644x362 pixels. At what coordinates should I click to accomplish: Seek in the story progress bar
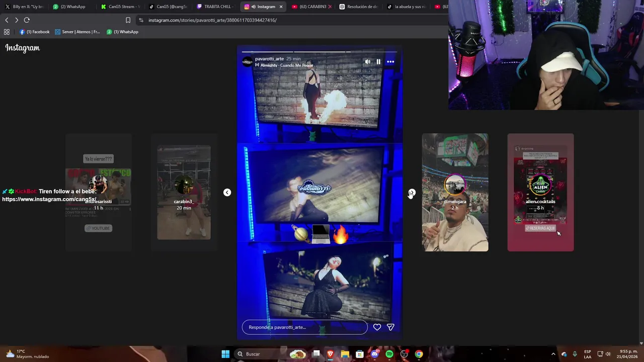coord(319,52)
